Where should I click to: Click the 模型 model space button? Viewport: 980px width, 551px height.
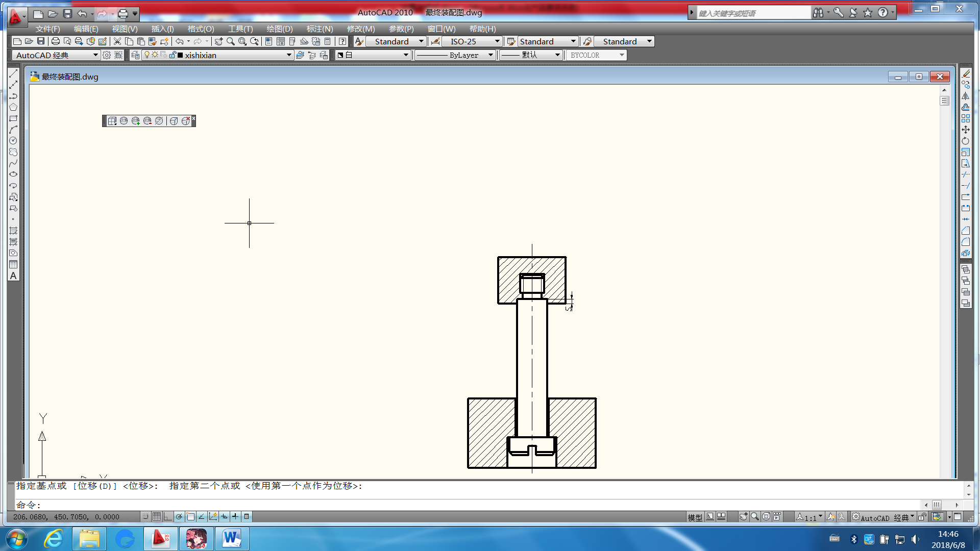(x=695, y=517)
